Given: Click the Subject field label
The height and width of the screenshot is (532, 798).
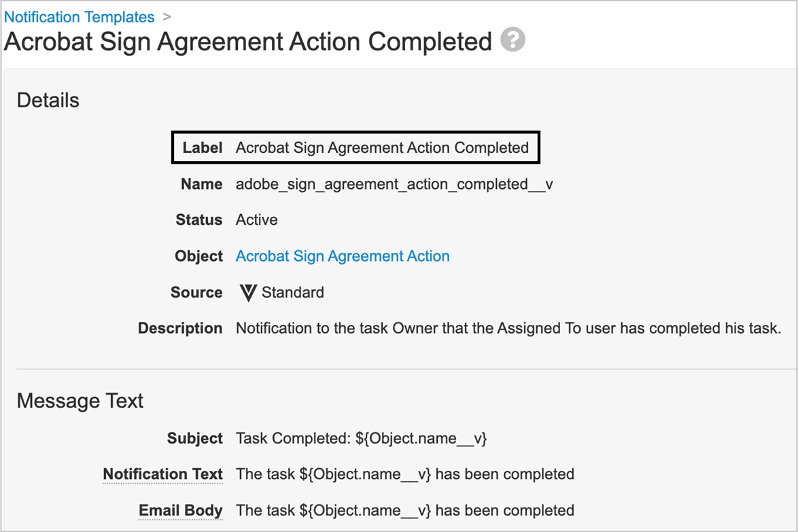Looking at the screenshot, I should click(x=195, y=438).
